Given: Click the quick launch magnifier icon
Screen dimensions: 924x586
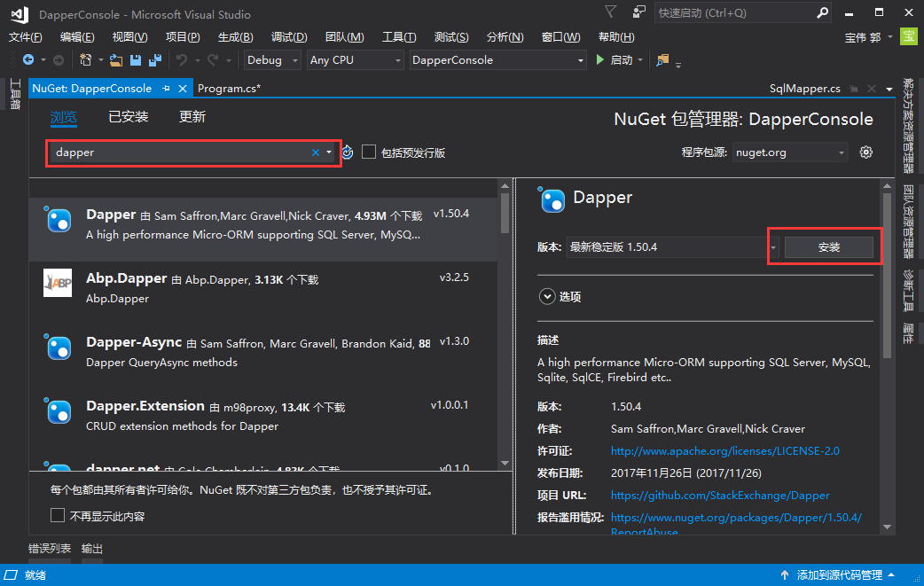Looking at the screenshot, I should (x=822, y=13).
